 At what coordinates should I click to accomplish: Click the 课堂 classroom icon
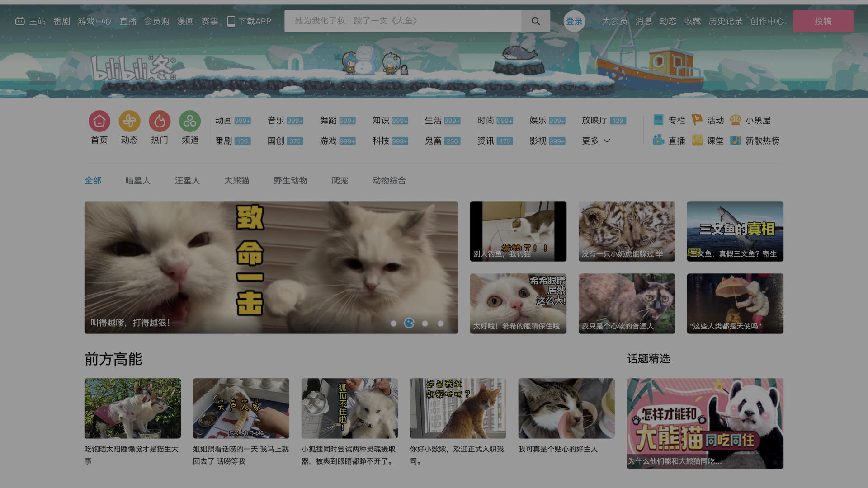697,141
